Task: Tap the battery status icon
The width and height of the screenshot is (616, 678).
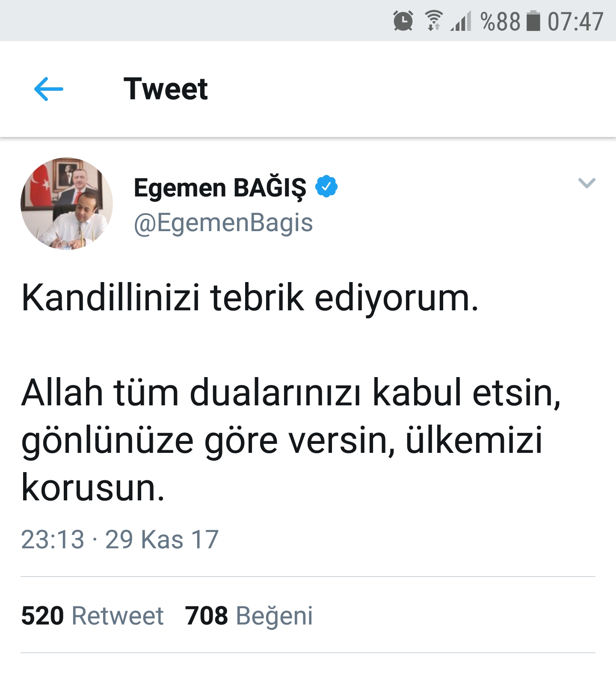Action: [533, 21]
